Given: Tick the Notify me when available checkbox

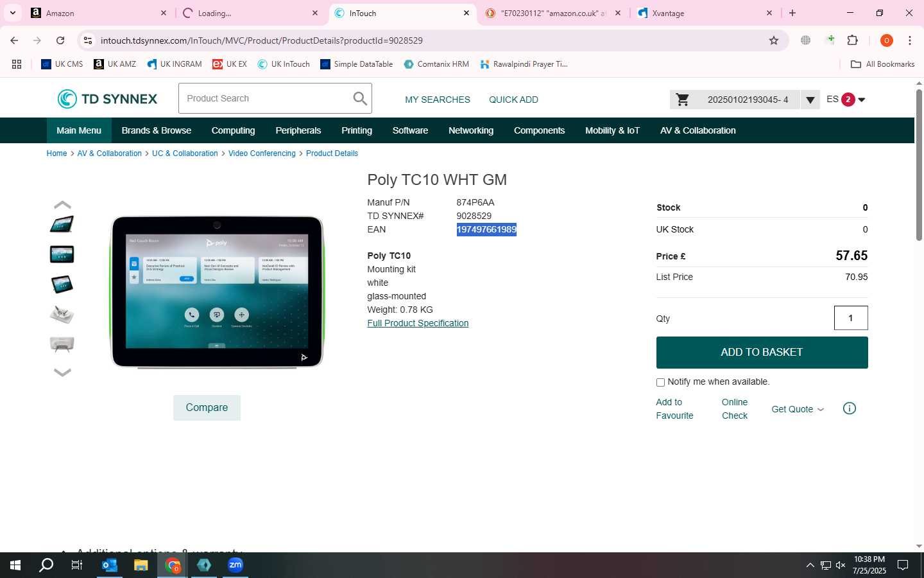Looking at the screenshot, I should [x=660, y=382].
